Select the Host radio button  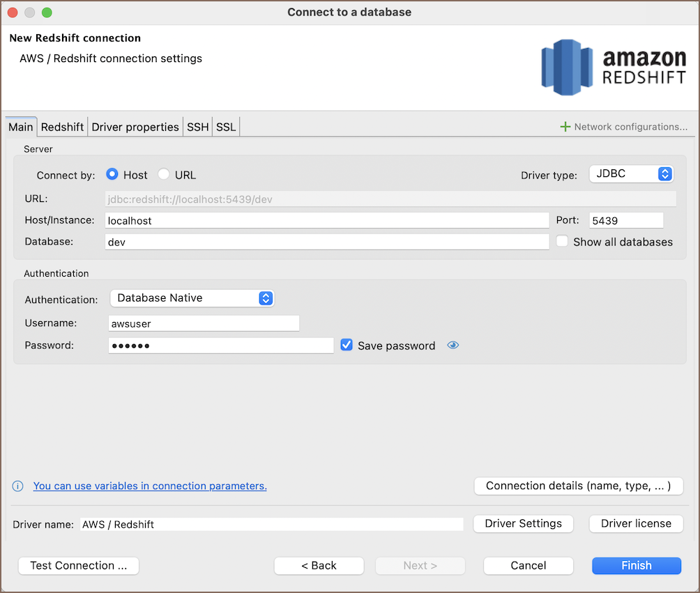(x=112, y=175)
